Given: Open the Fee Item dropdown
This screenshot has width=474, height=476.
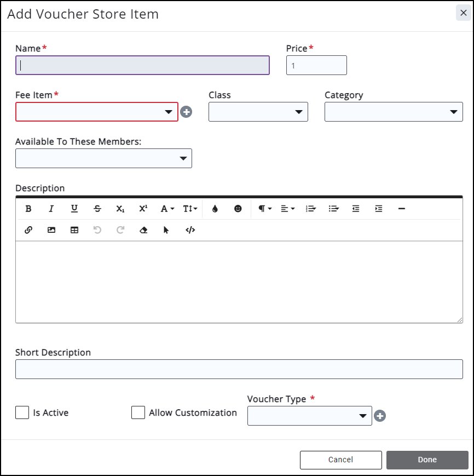Looking at the screenshot, I should pos(97,112).
